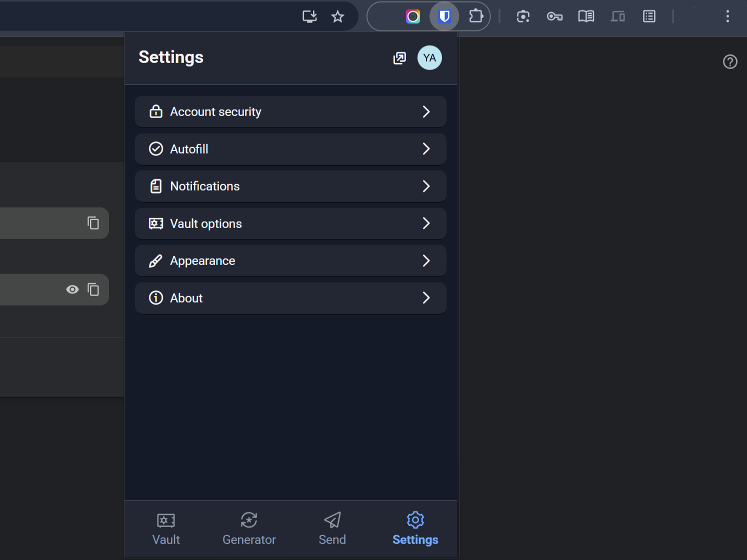
Task: Click the devices icon in browser toolbar
Action: pos(618,16)
